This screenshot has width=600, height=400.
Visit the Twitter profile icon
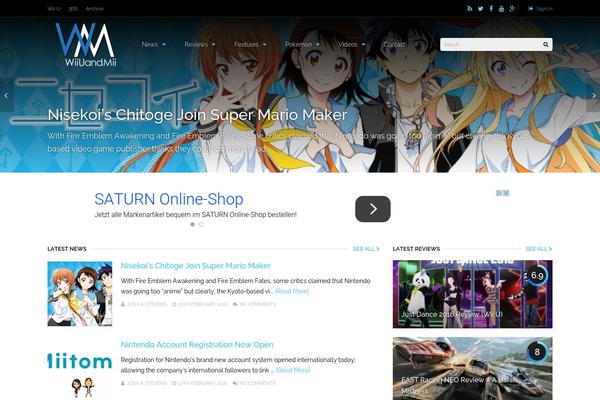[x=480, y=8]
